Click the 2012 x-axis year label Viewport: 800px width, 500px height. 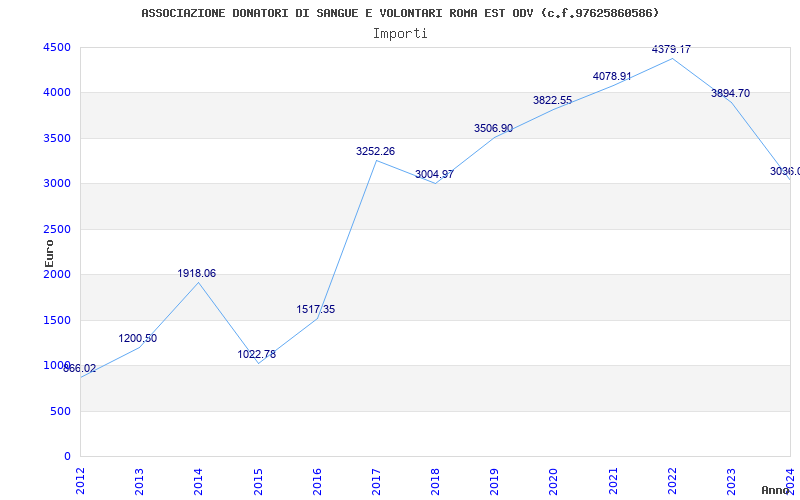(x=80, y=481)
